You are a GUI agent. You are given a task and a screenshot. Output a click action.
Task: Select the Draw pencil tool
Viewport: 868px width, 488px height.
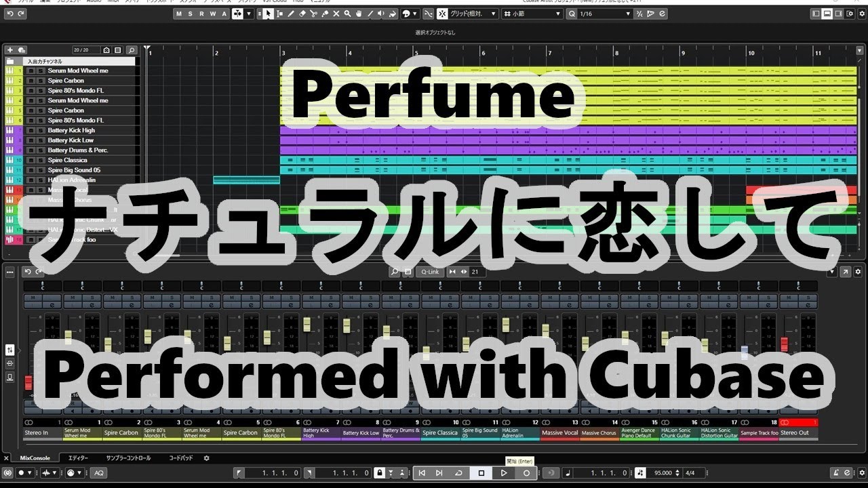291,14
